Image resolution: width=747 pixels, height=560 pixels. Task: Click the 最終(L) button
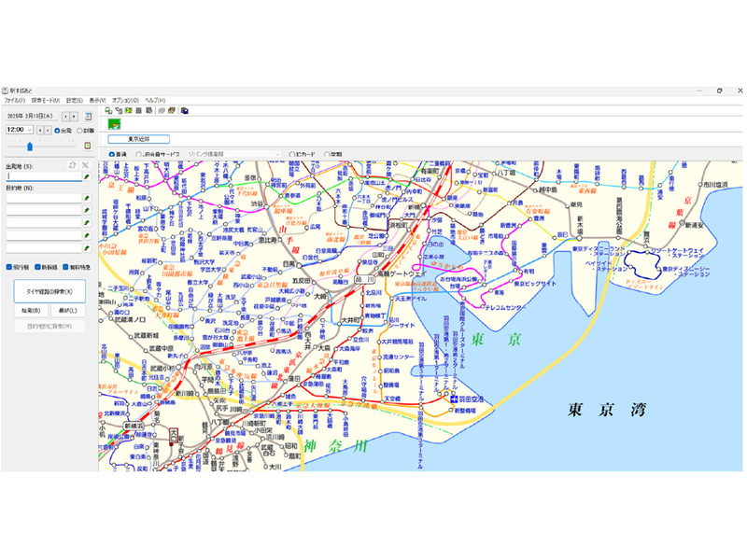click(67, 310)
